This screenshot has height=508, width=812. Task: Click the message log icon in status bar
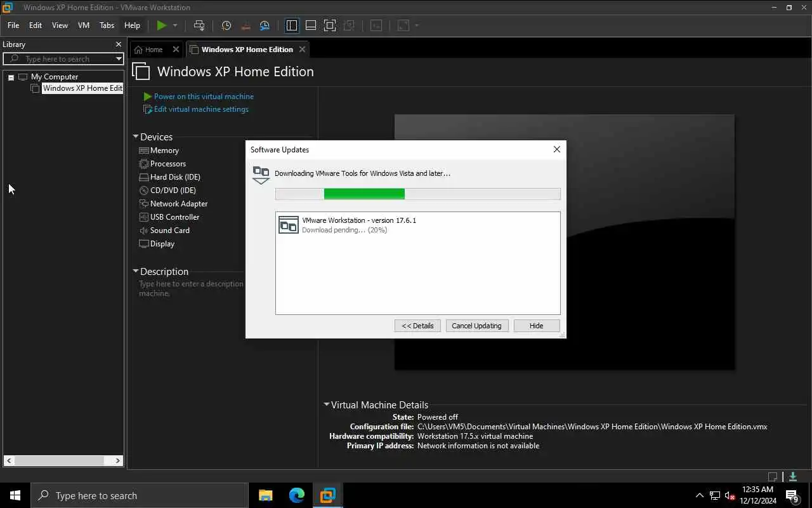pyautogui.click(x=773, y=477)
